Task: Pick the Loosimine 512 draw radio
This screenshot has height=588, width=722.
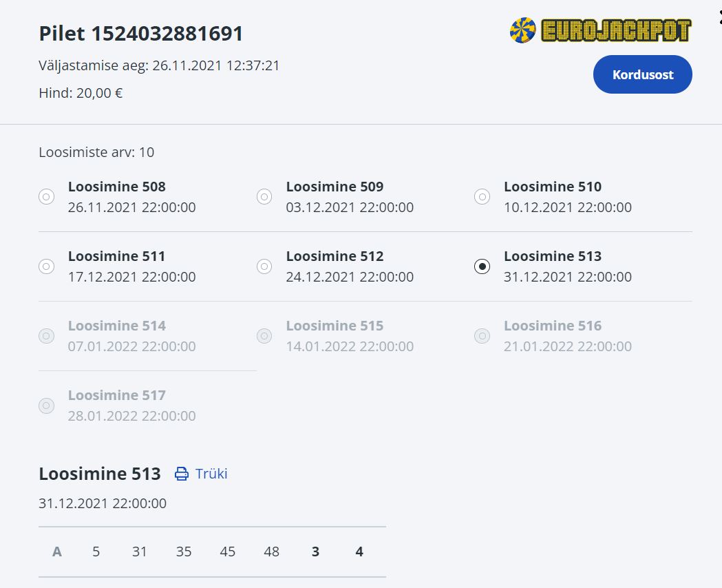Action: click(264, 266)
